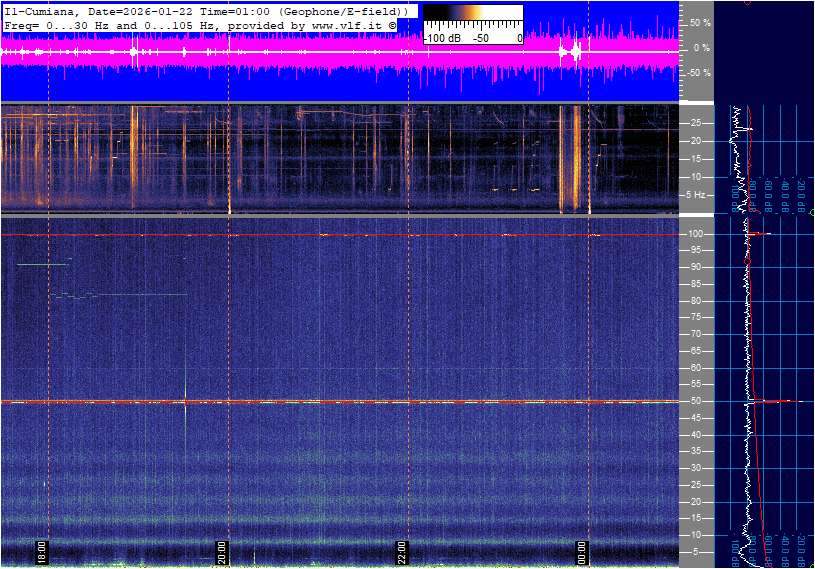The height and width of the screenshot is (569, 815).
Task: Click the 22:00 time marker label
Action: (x=402, y=553)
